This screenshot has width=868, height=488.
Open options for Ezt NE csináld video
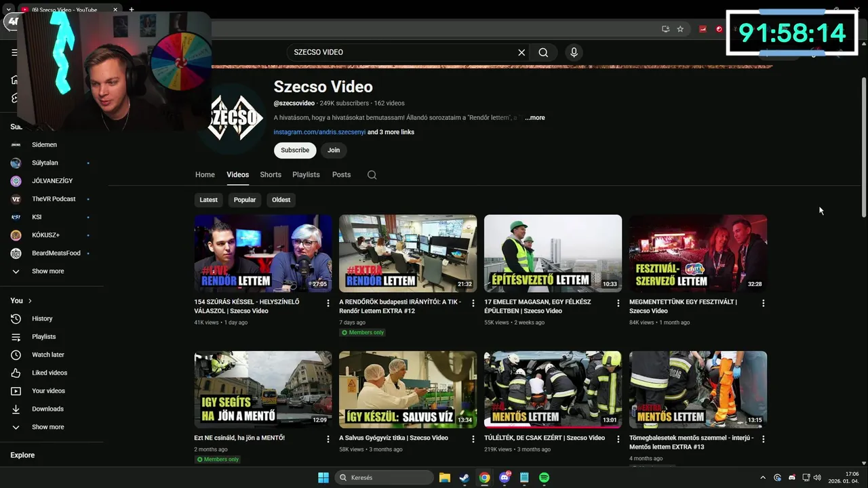(x=328, y=439)
